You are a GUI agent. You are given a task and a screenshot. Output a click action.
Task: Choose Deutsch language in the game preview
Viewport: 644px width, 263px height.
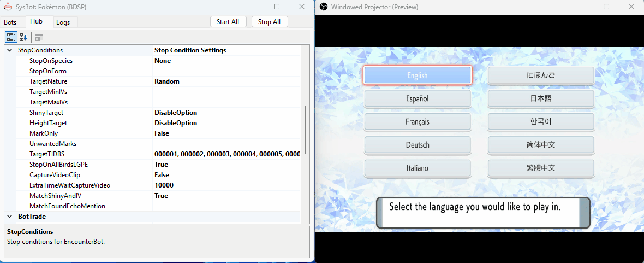[418, 145]
